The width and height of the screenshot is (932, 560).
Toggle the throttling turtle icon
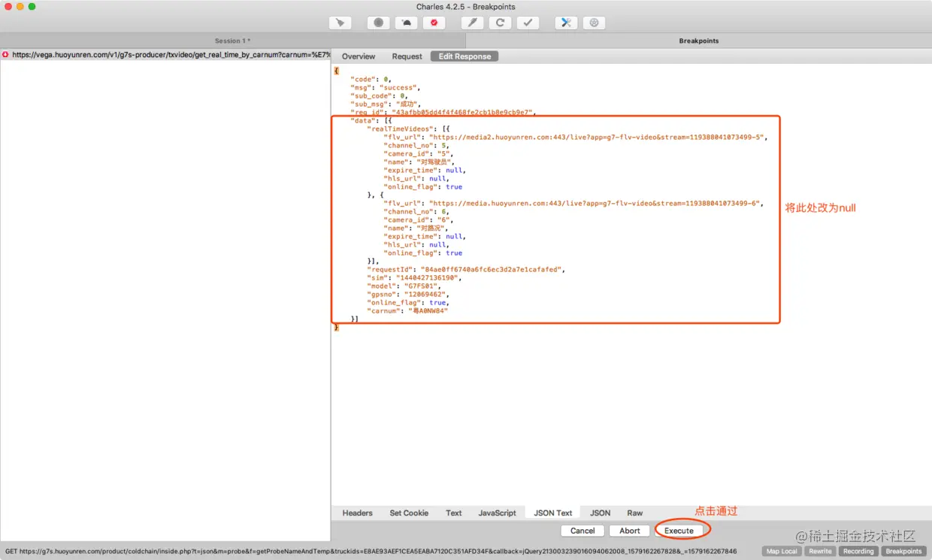click(406, 23)
